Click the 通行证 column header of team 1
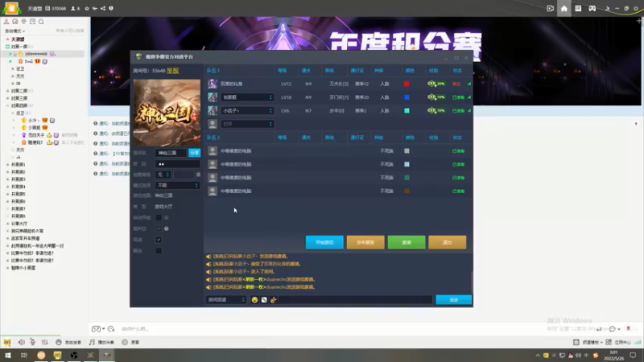Image resolution: width=644 pixels, height=362 pixels. coord(357,71)
